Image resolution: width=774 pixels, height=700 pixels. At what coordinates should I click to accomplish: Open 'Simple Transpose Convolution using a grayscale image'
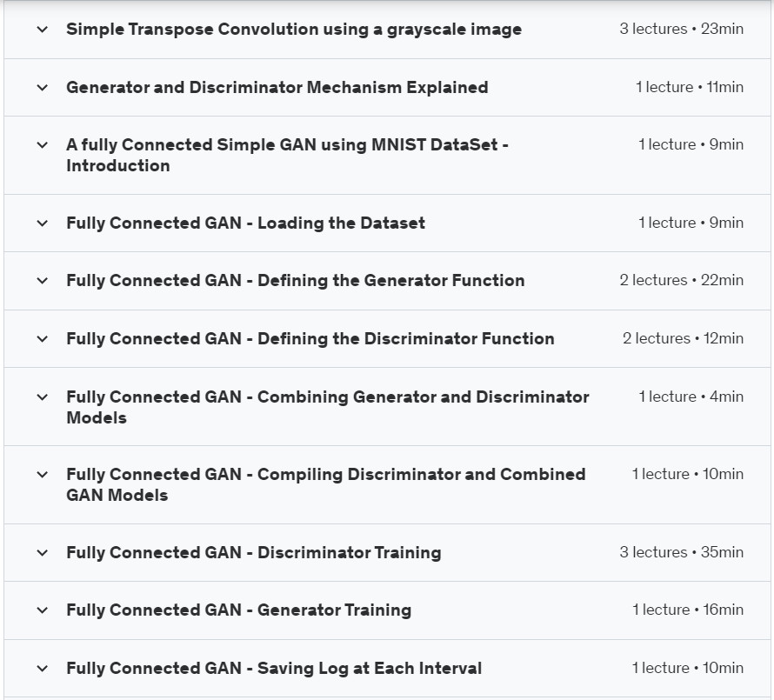[294, 30]
